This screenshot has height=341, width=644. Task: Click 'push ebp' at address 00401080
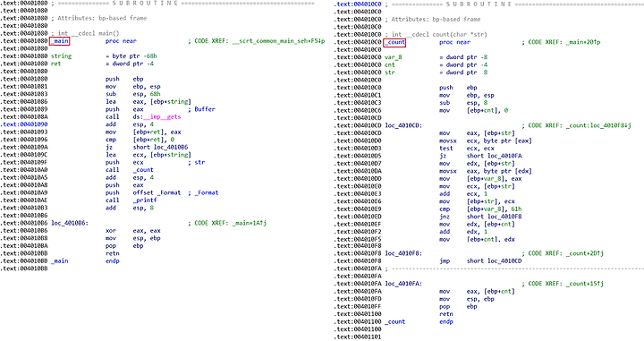click(x=124, y=79)
